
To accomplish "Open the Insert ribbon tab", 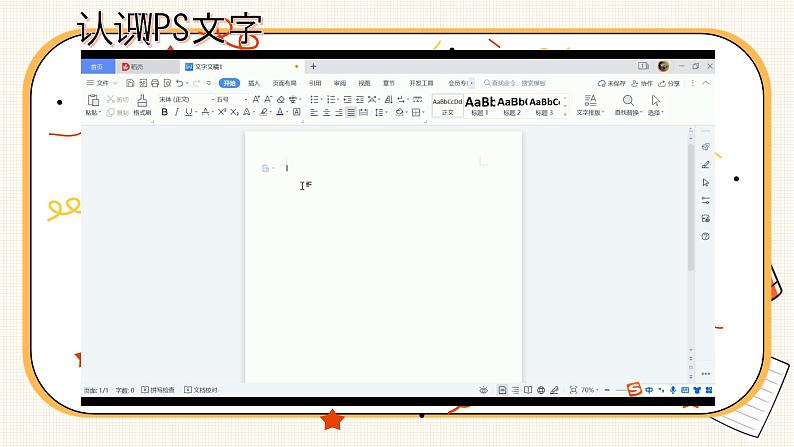I will tap(254, 83).
